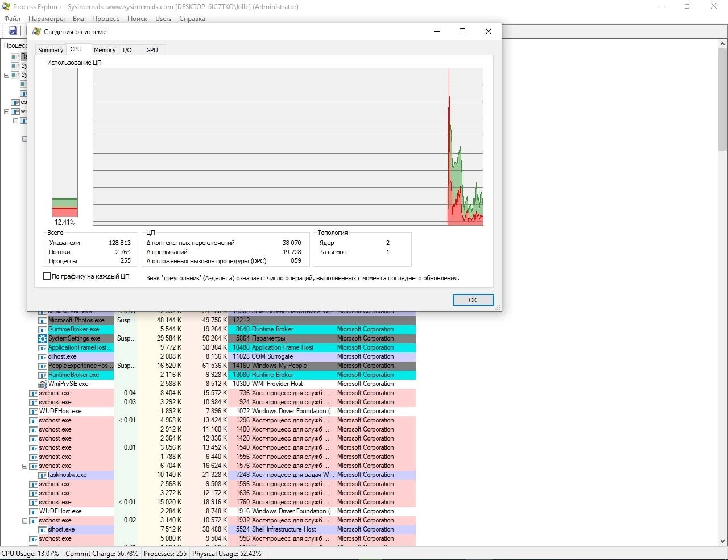The width and height of the screenshot is (728, 560).
Task: Collapse svchost.exe PID 1932 tree node
Action: [24, 521]
